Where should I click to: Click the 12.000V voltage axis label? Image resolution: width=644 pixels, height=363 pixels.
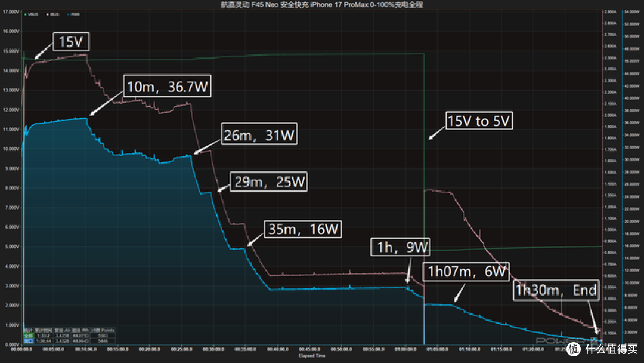point(11,110)
